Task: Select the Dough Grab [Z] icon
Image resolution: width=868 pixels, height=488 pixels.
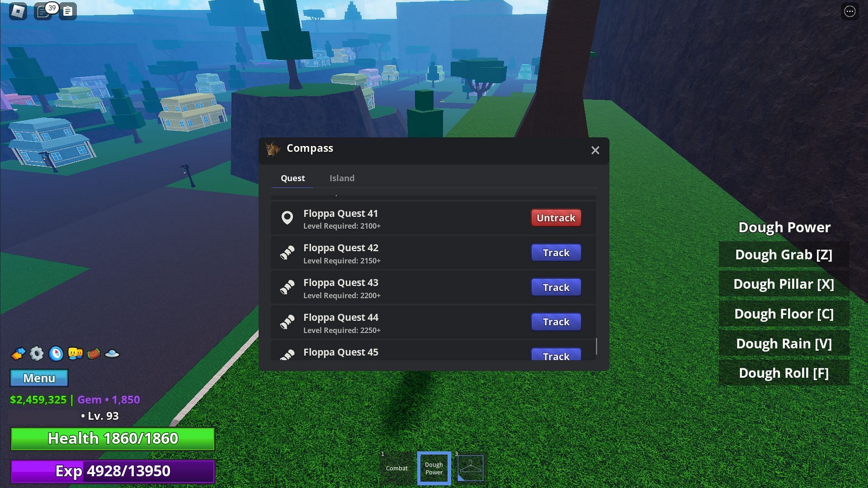Action: [784, 254]
